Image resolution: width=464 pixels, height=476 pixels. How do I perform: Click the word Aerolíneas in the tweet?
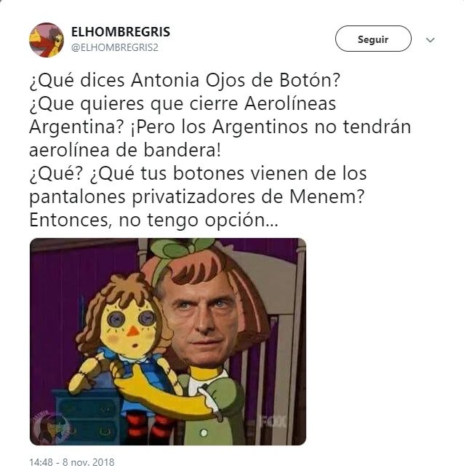[x=290, y=103]
